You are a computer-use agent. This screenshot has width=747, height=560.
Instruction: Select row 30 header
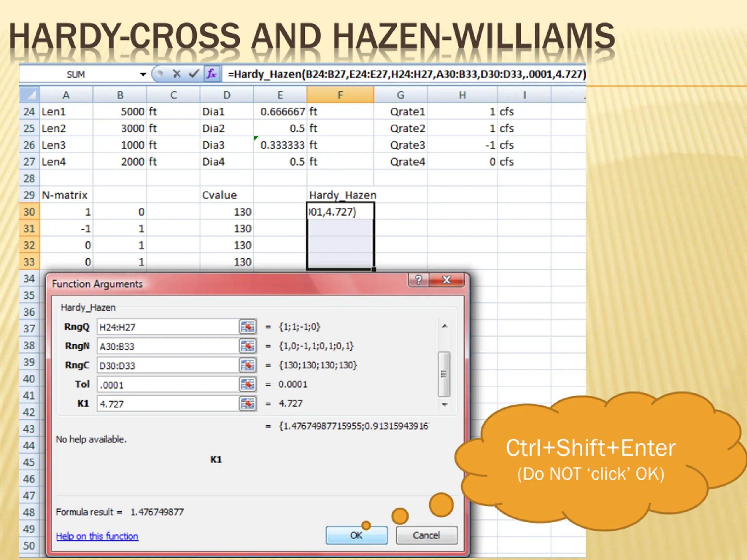pos(29,212)
